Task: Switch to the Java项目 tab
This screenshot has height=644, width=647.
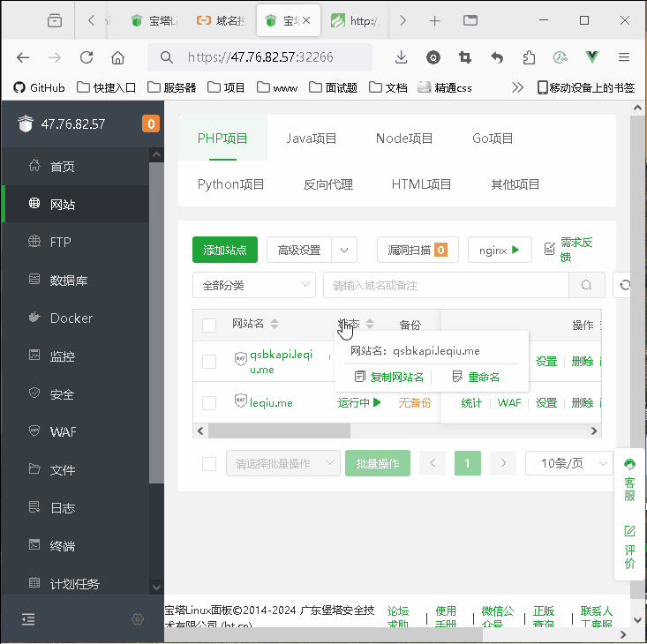Action: pos(312,139)
